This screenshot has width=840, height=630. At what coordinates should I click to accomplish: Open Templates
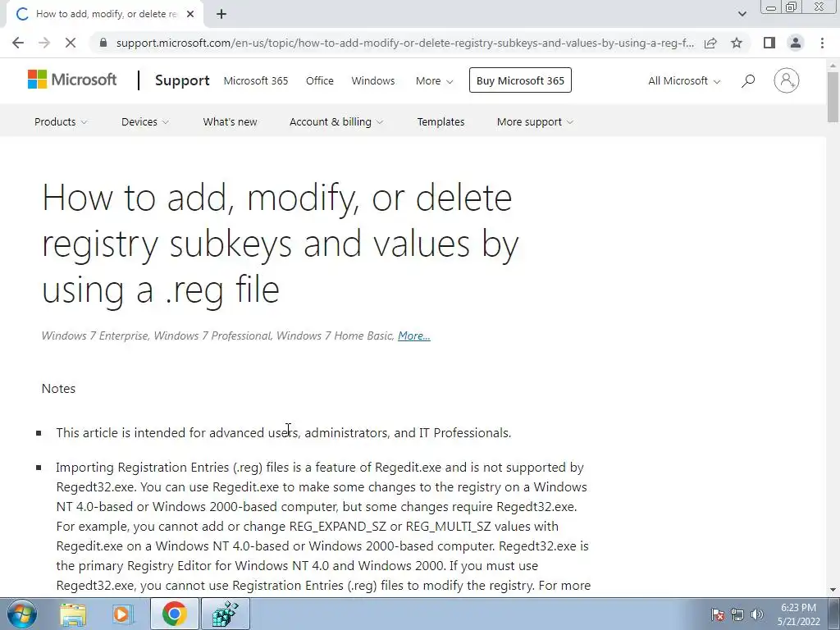(x=441, y=121)
